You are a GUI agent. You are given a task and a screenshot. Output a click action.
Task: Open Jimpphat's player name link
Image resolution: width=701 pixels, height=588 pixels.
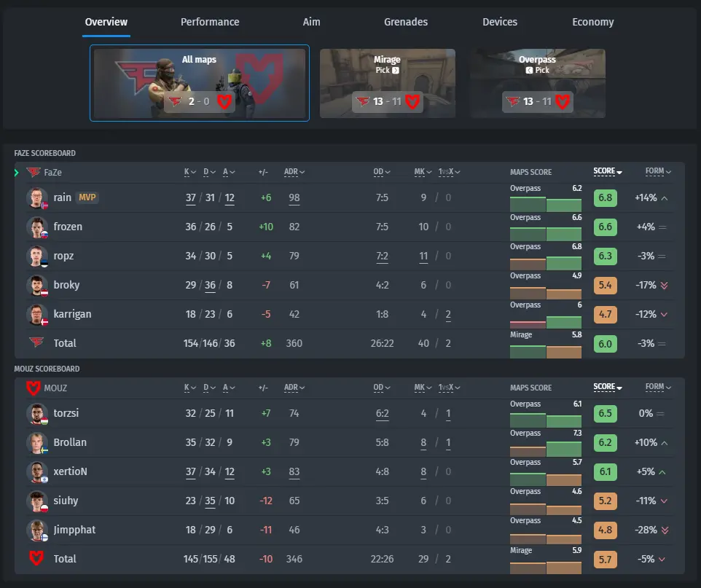(x=74, y=530)
